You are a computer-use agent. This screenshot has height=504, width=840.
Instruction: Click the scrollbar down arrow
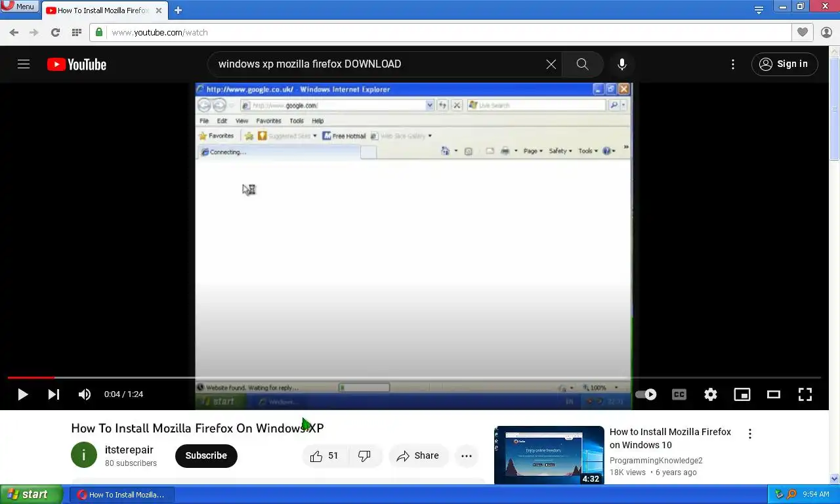pos(835,479)
